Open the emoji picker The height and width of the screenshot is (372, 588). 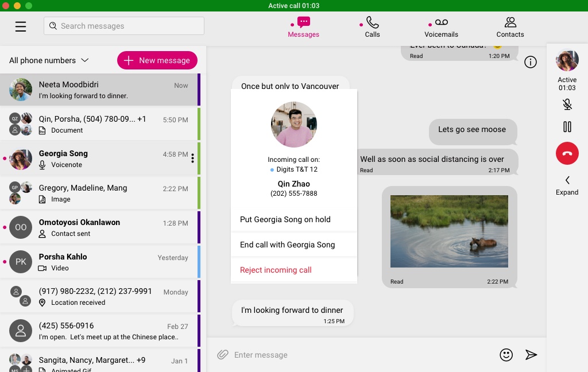point(506,355)
